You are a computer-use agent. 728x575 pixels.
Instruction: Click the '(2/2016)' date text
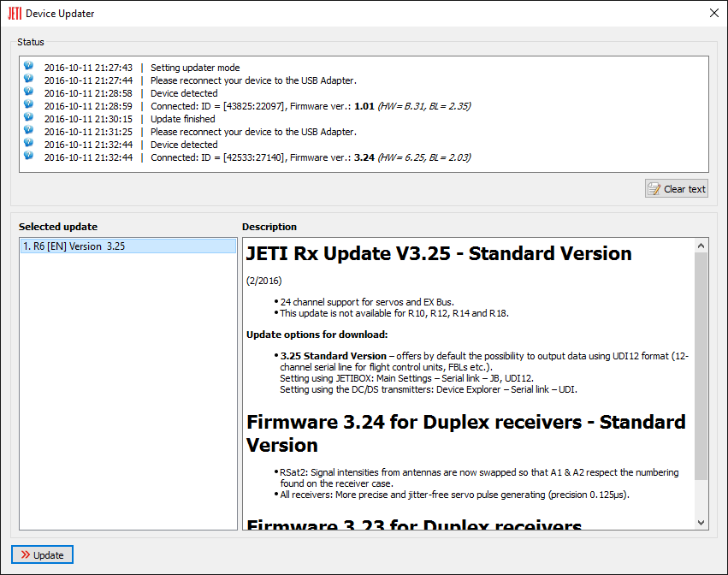point(263,281)
